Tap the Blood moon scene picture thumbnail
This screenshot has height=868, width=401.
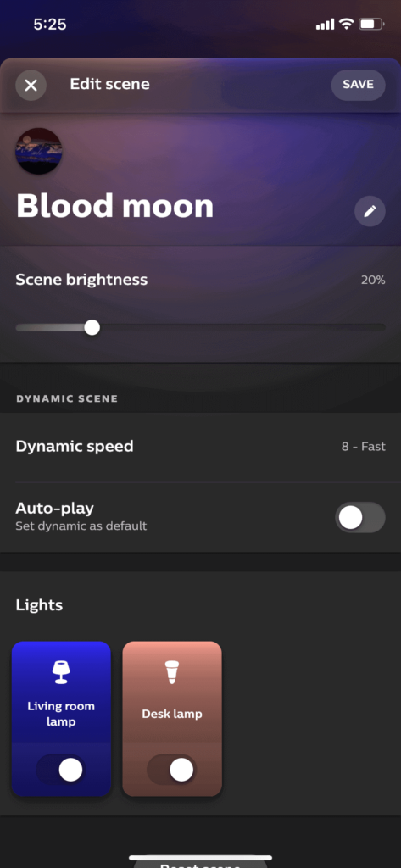pyautogui.click(x=39, y=151)
